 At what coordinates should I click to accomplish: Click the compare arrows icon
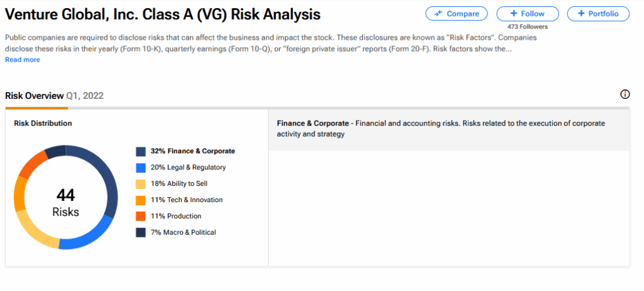pyautogui.click(x=438, y=14)
